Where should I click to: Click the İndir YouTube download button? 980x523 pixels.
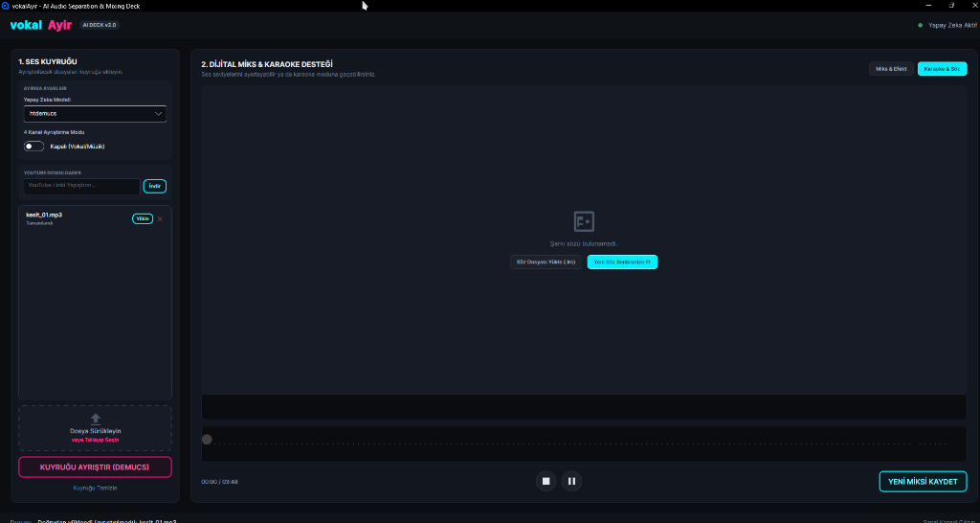[x=155, y=187]
